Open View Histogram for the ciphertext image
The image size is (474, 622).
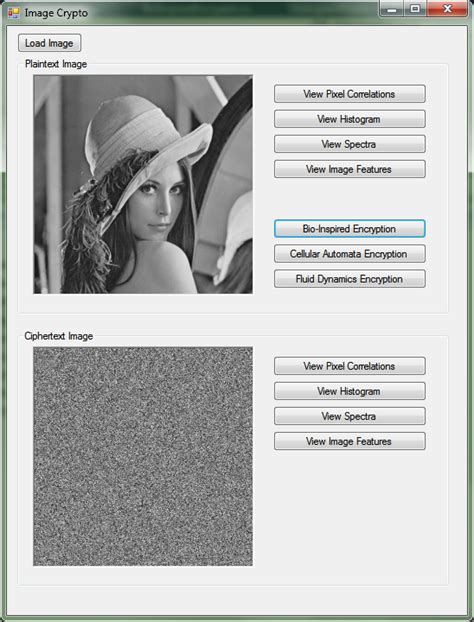tap(349, 391)
